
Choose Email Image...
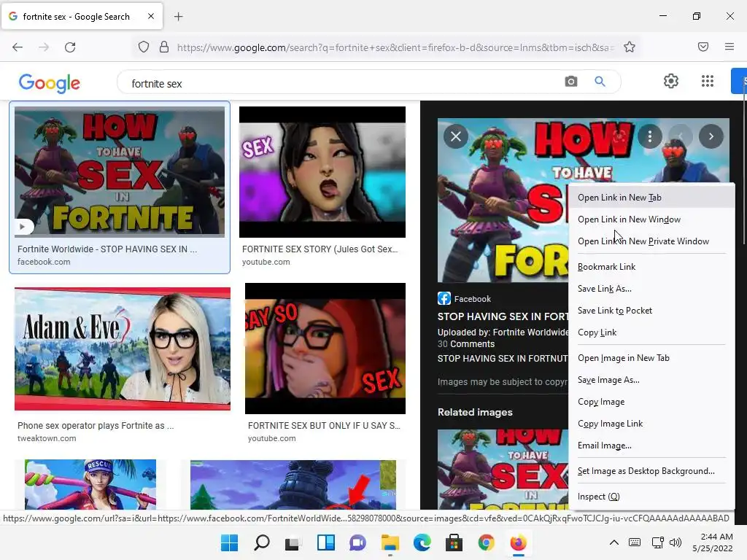point(651,446)
